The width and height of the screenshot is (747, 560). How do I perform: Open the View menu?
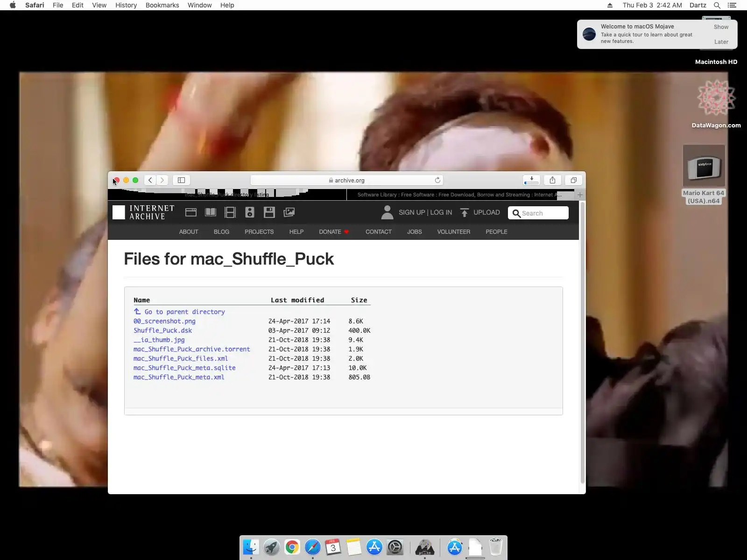pos(99,5)
